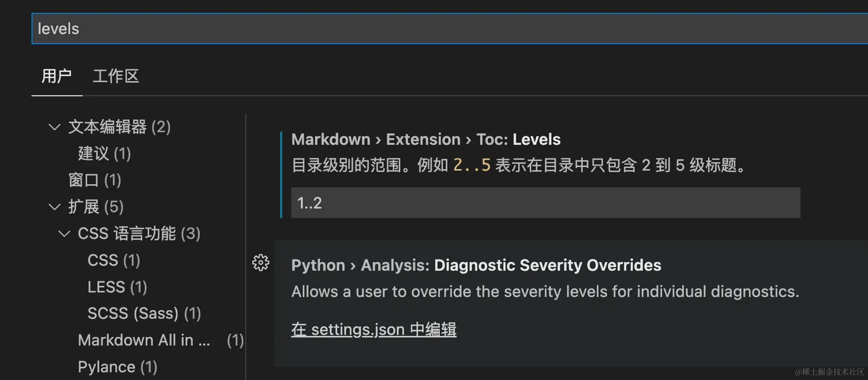Select the CSS (1) tree entry
Image resolution: width=868 pixels, height=380 pixels.
(x=114, y=261)
